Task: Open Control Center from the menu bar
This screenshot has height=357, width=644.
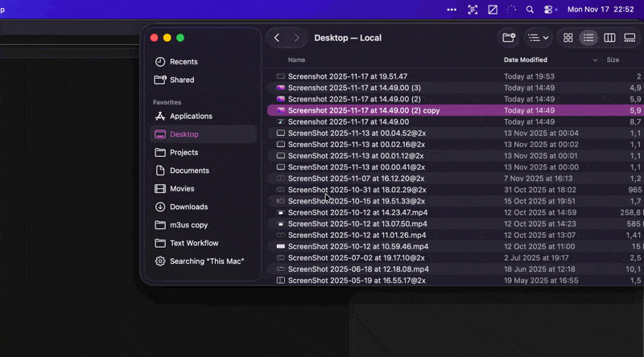Action: pyautogui.click(x=549, y=10)
